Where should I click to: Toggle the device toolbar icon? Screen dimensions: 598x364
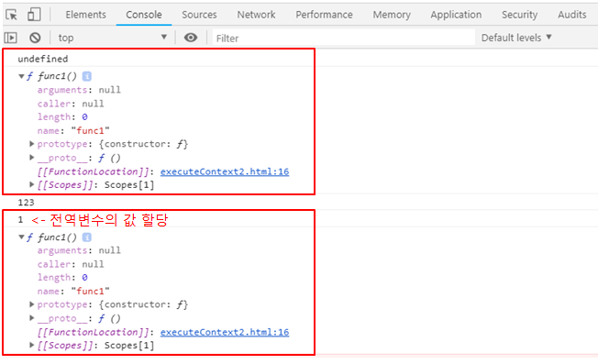[x=34, y=15]
